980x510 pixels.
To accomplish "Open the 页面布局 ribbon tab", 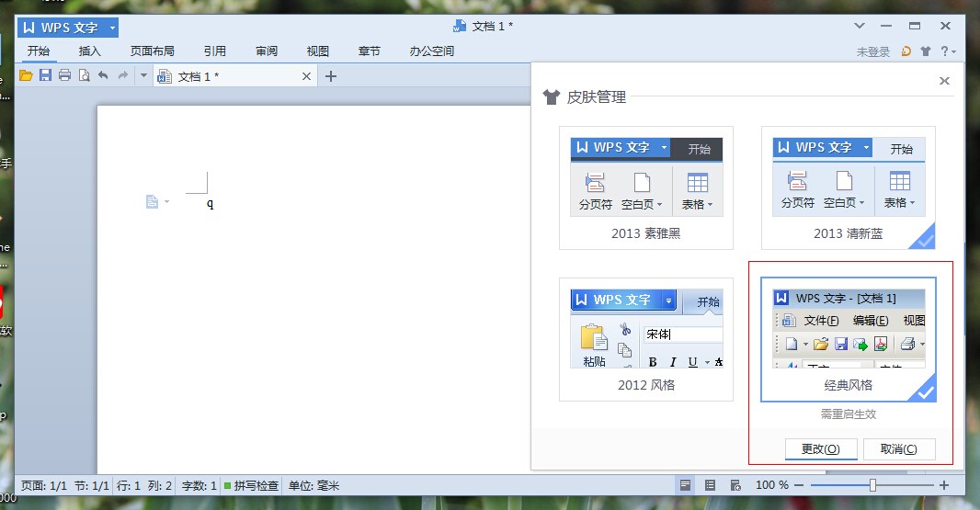I will point(152,51).
